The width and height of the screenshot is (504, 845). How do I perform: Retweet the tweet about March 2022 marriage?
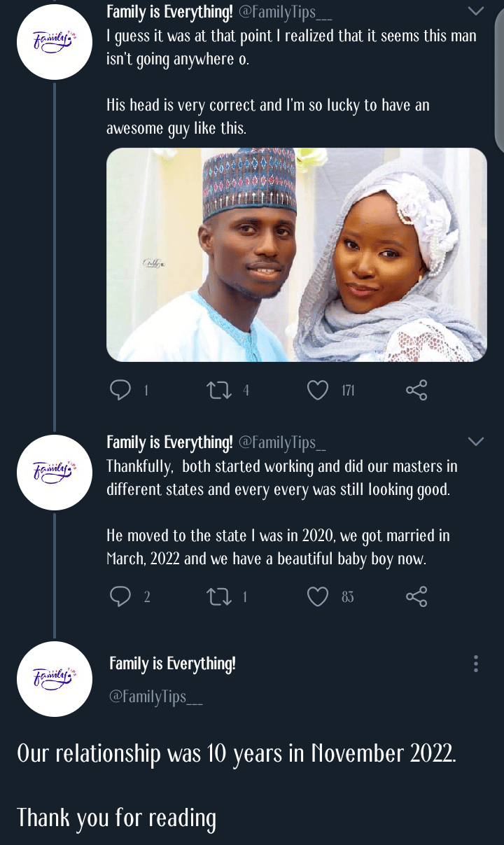click(219, 596)
